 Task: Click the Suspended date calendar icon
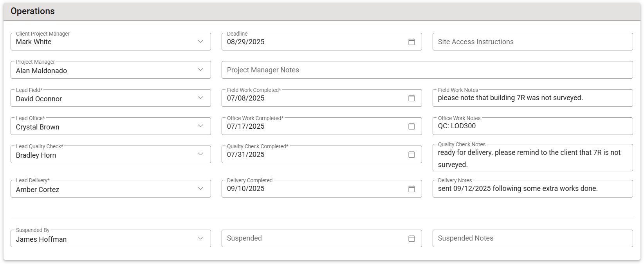click(x=411, y=239)
